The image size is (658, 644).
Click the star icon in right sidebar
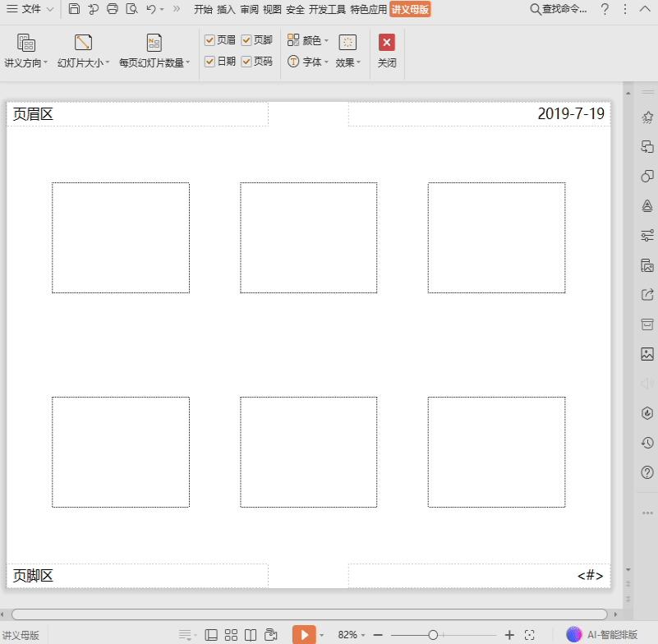click(647, 117)
